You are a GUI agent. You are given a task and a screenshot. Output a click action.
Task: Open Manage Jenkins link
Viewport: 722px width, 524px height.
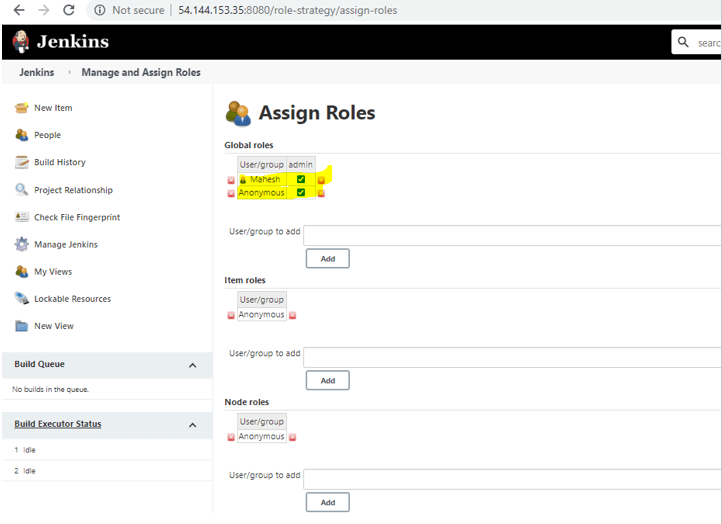[x=66, y=245]
